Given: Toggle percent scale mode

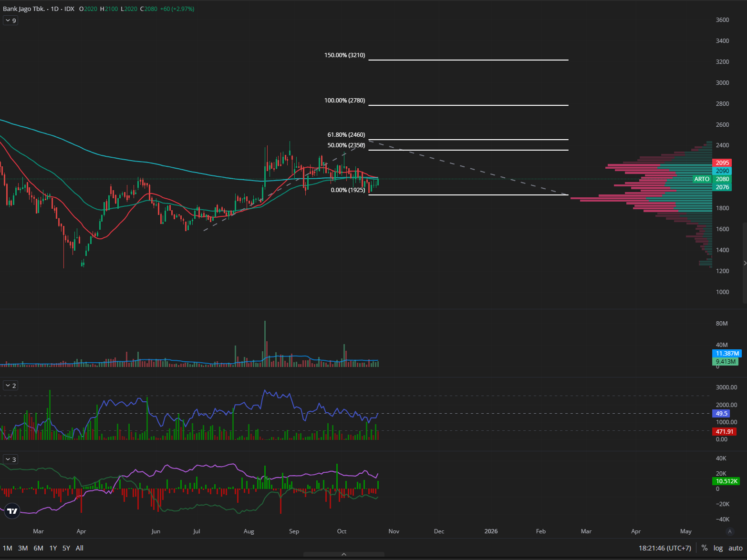Looking at the screenshot, I should coord(705,548).
